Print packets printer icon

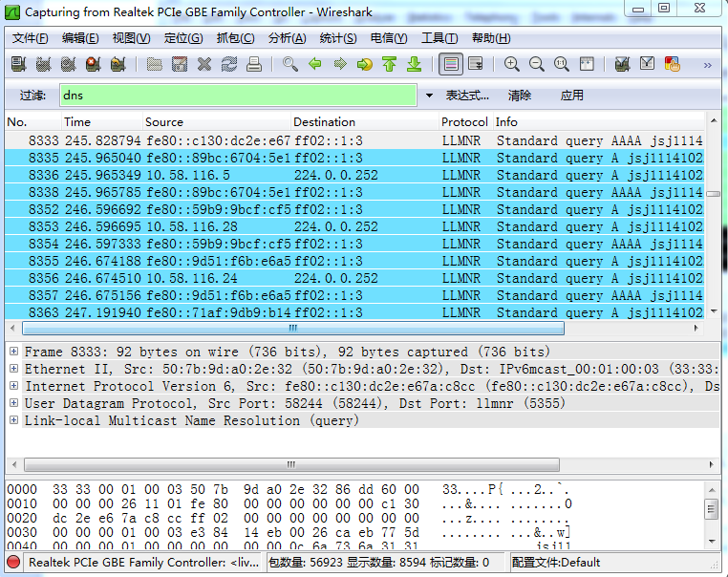(254, 64)
